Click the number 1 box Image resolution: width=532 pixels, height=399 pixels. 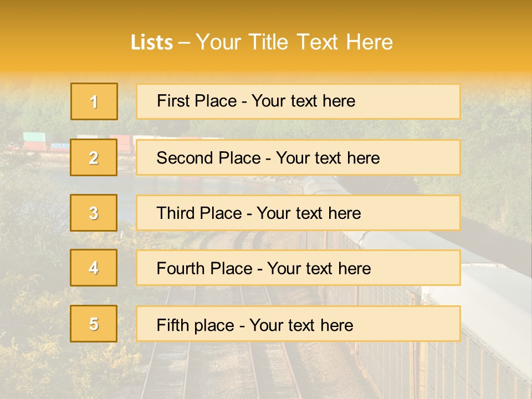tap(94, 101)
